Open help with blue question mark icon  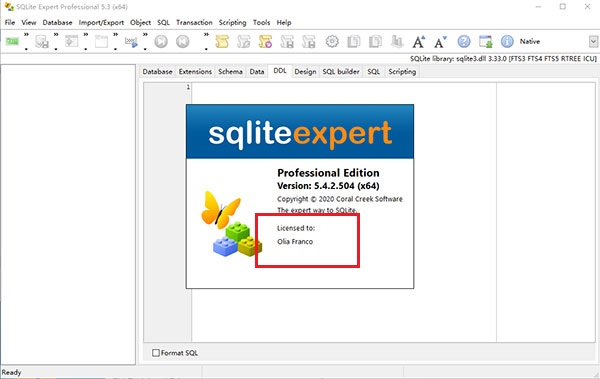click(x=464, y=41)
